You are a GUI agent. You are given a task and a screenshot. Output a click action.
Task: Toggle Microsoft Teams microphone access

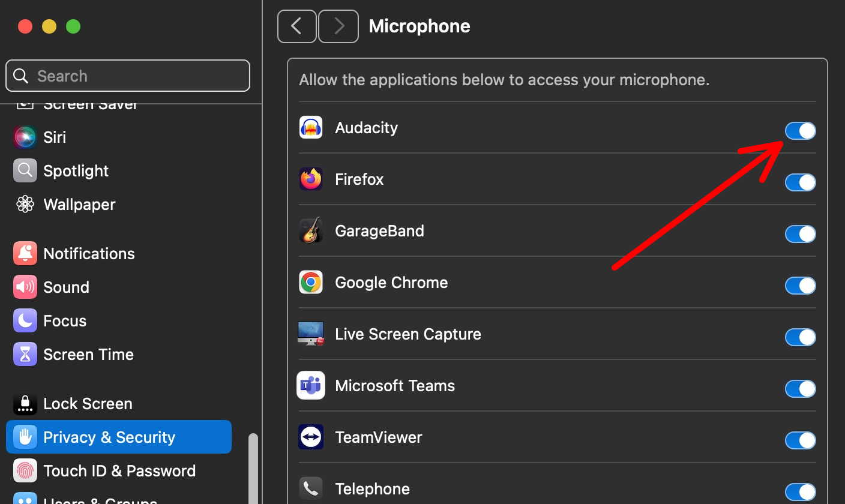click(800, 389)
